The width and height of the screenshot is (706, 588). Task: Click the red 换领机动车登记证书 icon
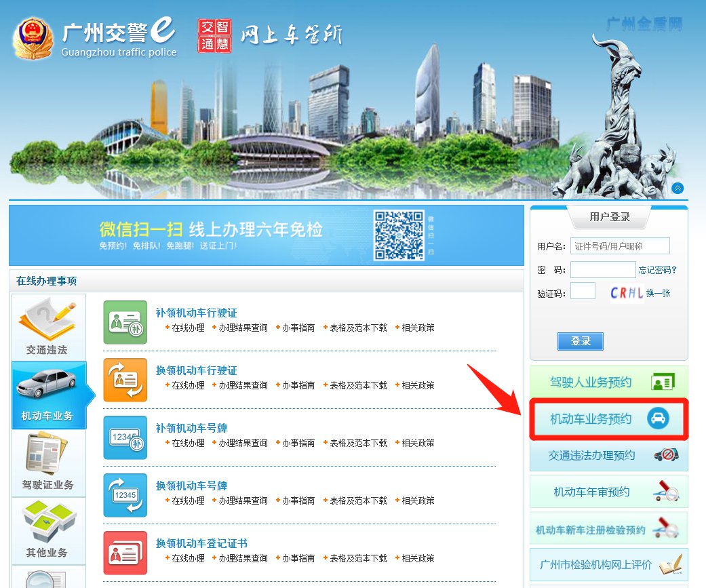coord(125,553)
